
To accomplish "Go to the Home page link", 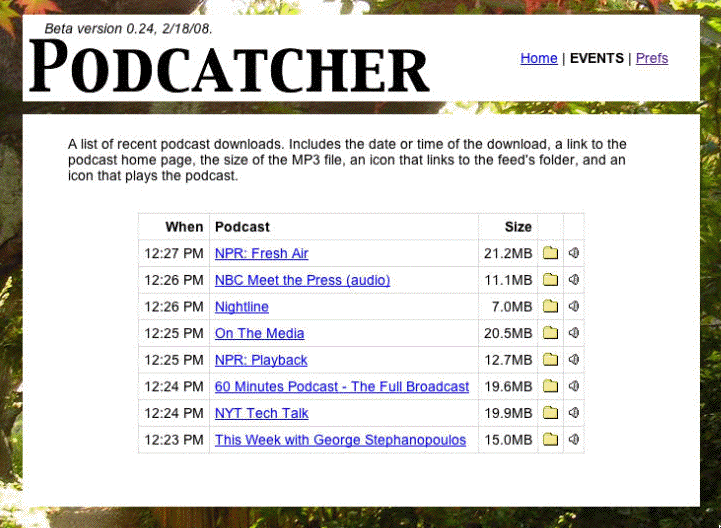I will pyautogui.click(x=539, y=58).
